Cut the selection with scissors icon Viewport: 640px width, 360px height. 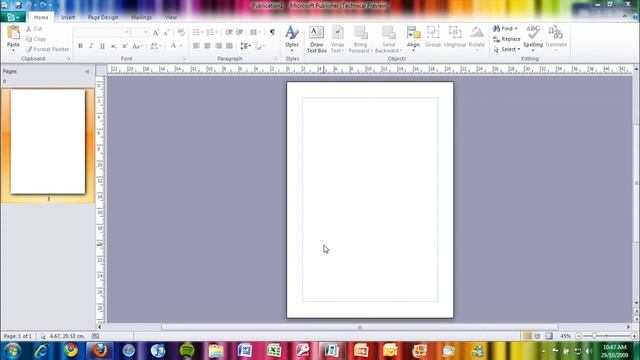tap(29, 29)
